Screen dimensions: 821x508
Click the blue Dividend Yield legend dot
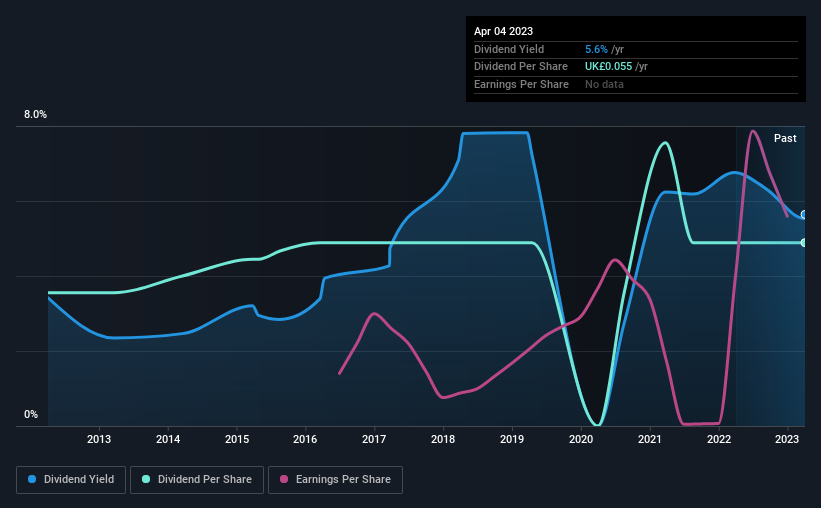tap(32, 479)
